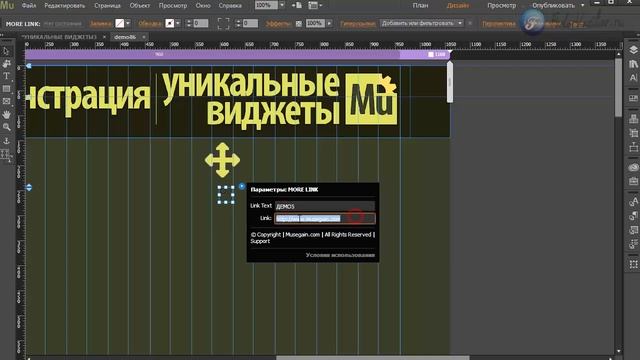Open the States panel icon at dock bottom
The height and width of the screenshot is (360, 640).
pyautogui.click(x=633, y=264)
